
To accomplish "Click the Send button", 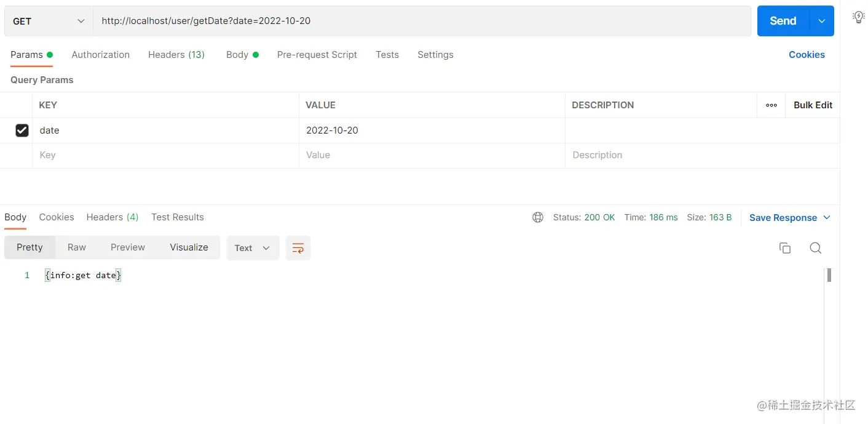I will tap(783, 21).
